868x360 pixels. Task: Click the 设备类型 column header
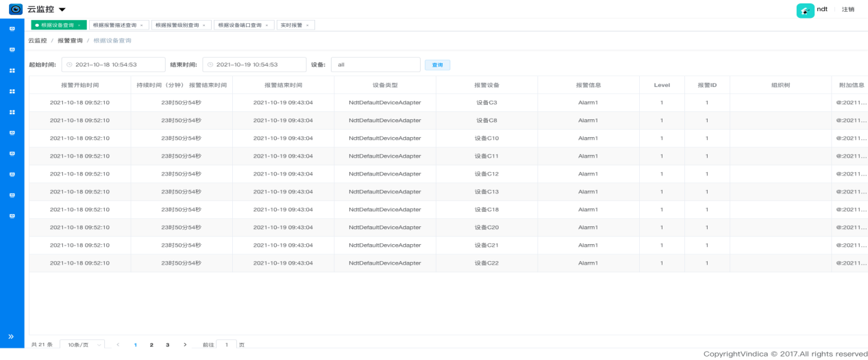385,85
